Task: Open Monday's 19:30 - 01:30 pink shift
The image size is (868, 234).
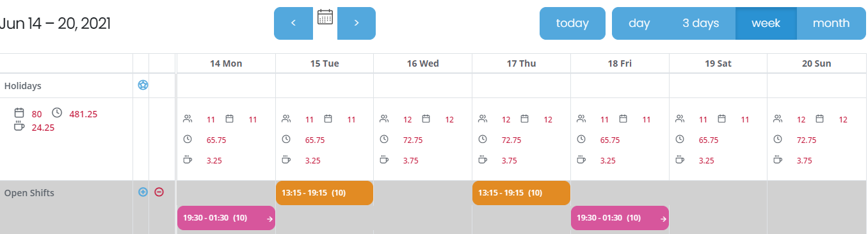Action: (x=226, y=218)
